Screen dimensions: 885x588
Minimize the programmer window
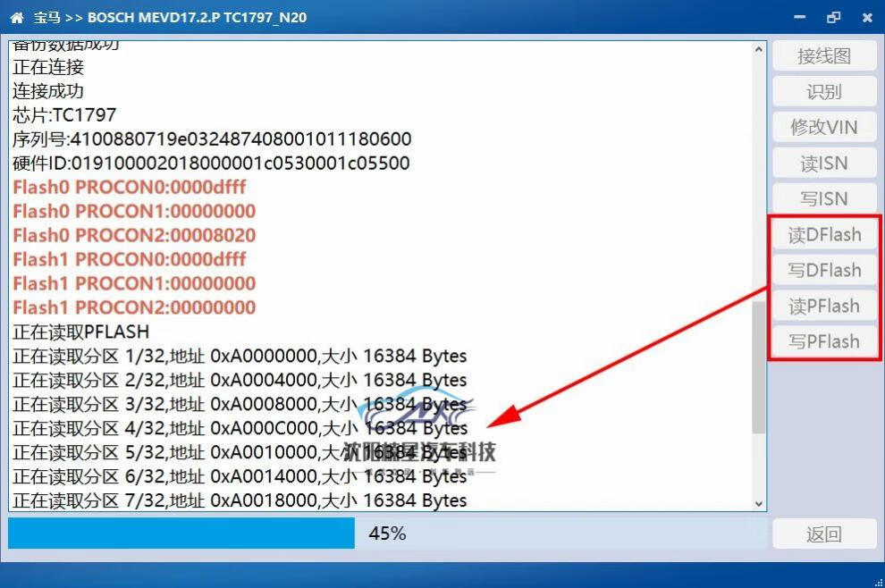(x=800, y=17)
